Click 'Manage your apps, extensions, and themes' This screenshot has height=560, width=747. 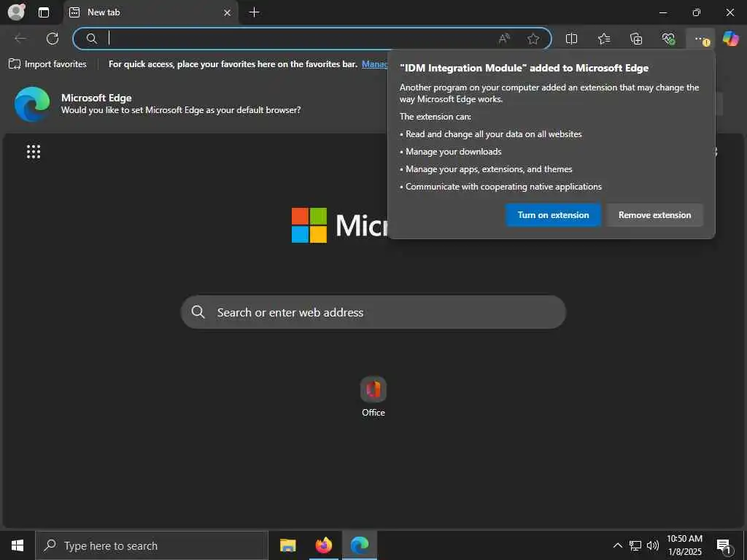click(x=489, y=169)
